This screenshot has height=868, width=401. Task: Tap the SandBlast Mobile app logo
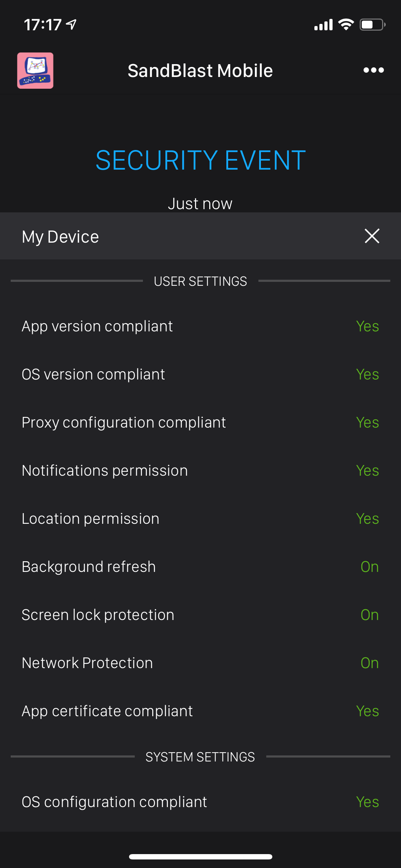[35, 71]
